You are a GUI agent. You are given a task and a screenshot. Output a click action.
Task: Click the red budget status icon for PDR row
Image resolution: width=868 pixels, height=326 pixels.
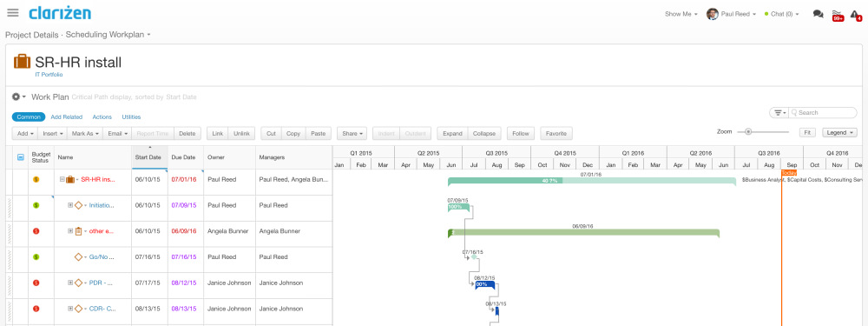tap(36, 283)
